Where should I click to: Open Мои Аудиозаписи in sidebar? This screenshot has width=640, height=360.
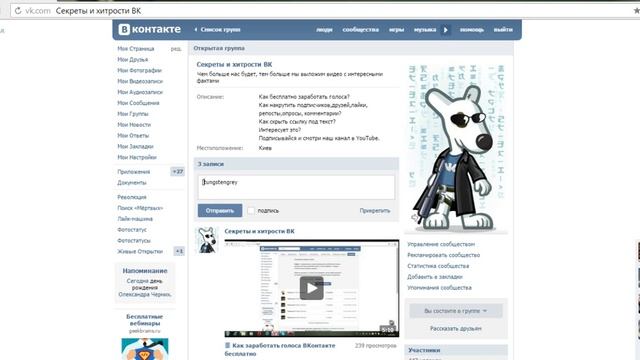click(x=140, y=92)
